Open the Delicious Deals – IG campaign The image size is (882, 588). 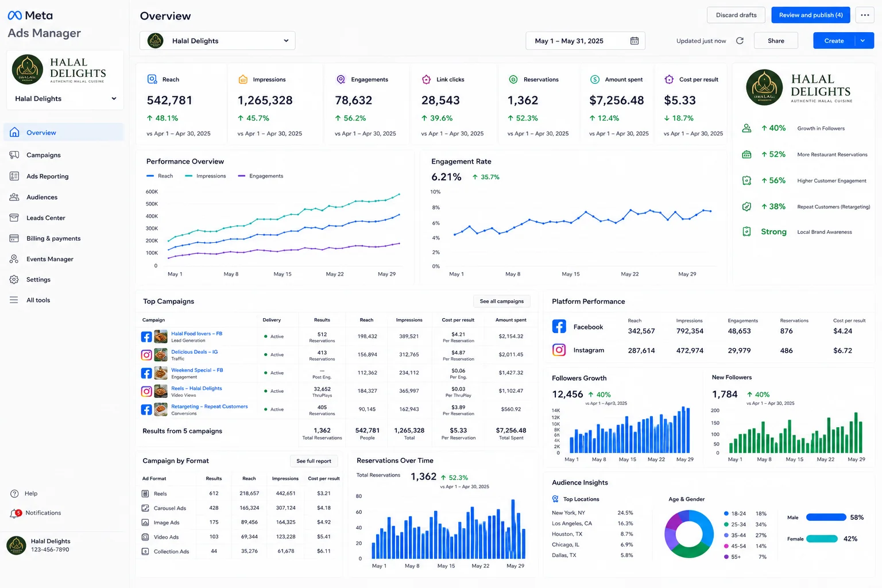pyautogui.click(x=195, y=352)
